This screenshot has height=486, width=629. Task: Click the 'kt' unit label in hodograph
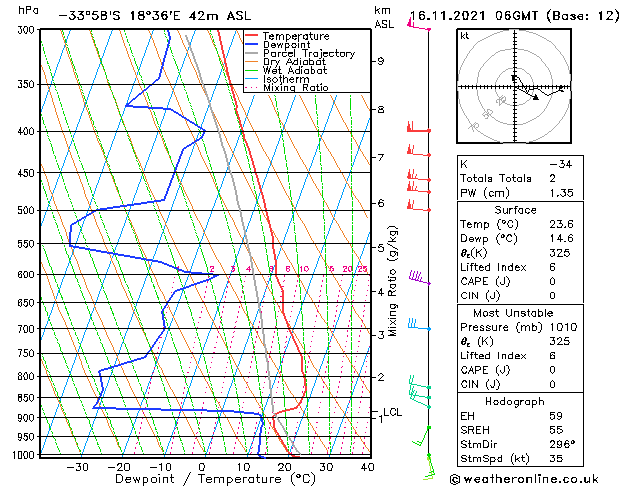click(x=464, y=36)
